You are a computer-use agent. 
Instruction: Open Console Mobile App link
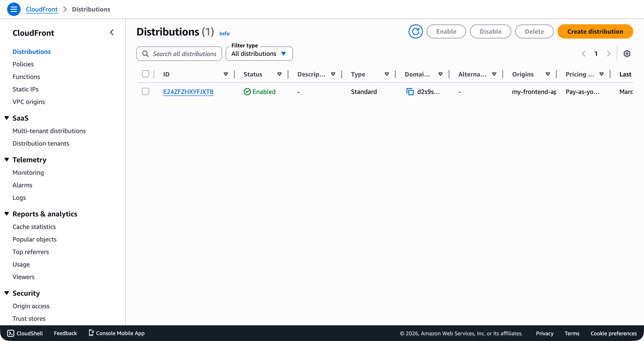click(x=116, y=333)
